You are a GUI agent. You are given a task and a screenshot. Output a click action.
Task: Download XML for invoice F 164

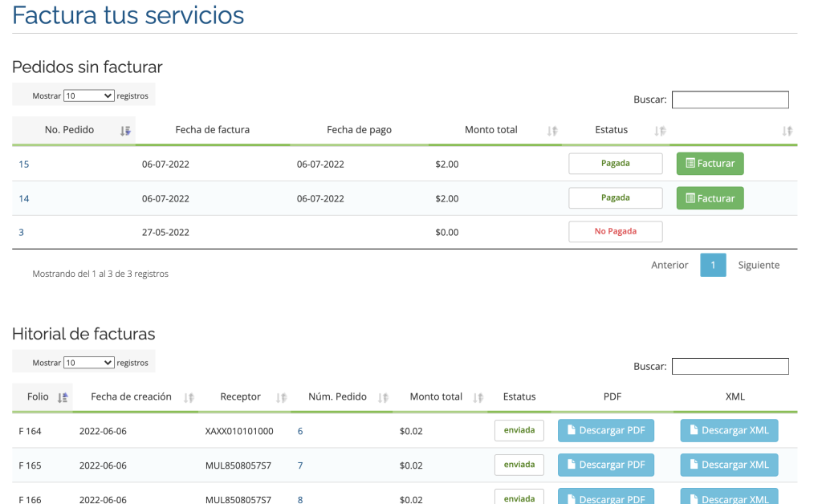pos(729,431)
